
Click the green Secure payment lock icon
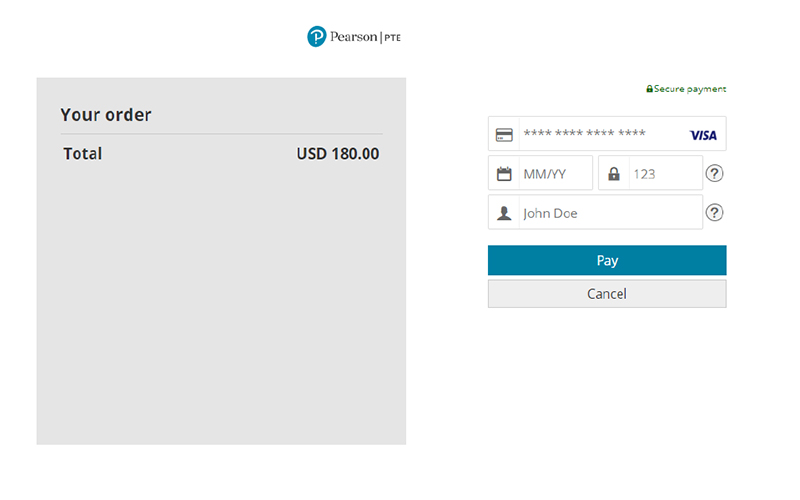coord(649,89)
